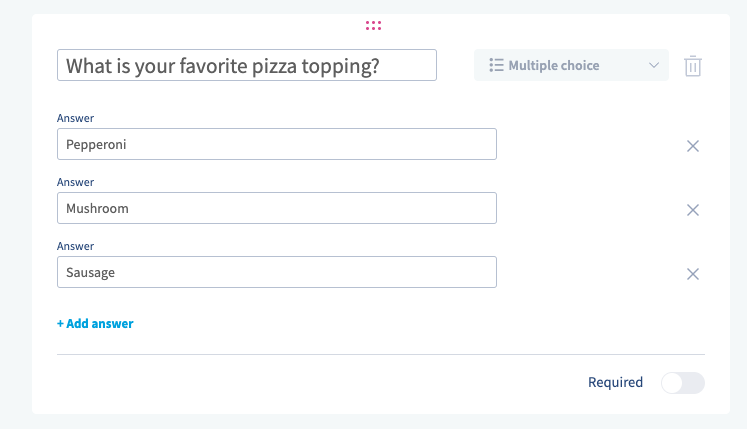Select the Sausage answer input
Image resolution: width=747 pixels, height=429 pixels.
(277, 272)
